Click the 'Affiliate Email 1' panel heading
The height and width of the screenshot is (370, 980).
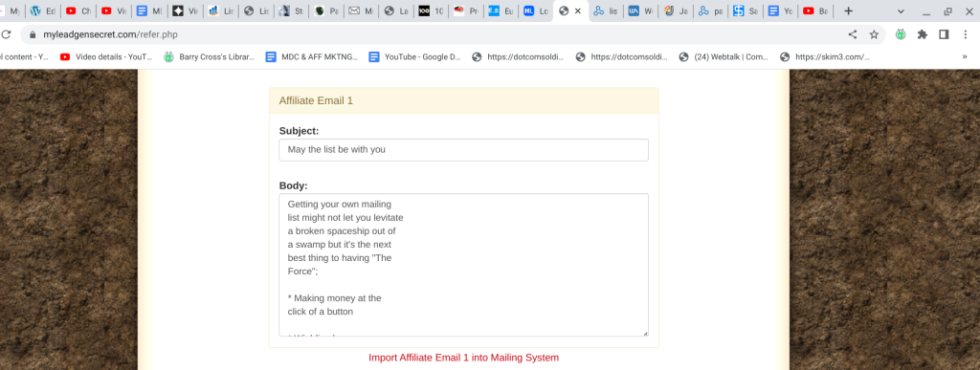tap(464, 100)
